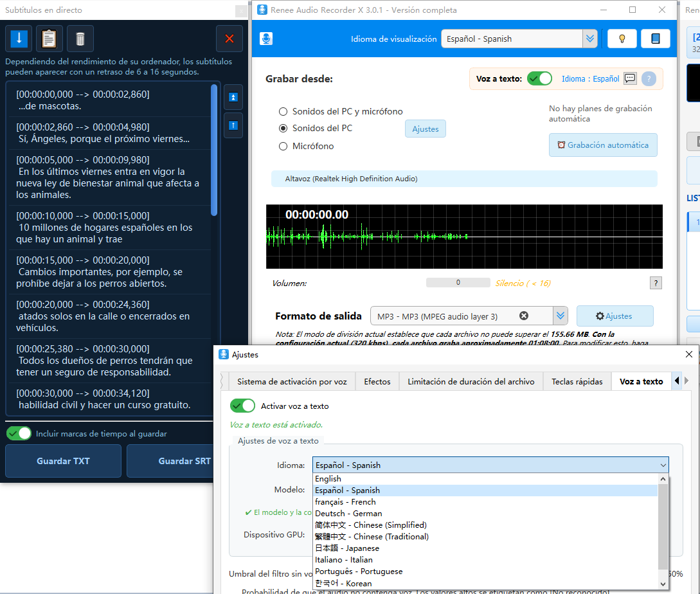Switch to Efectos tab

click(377, 381)
